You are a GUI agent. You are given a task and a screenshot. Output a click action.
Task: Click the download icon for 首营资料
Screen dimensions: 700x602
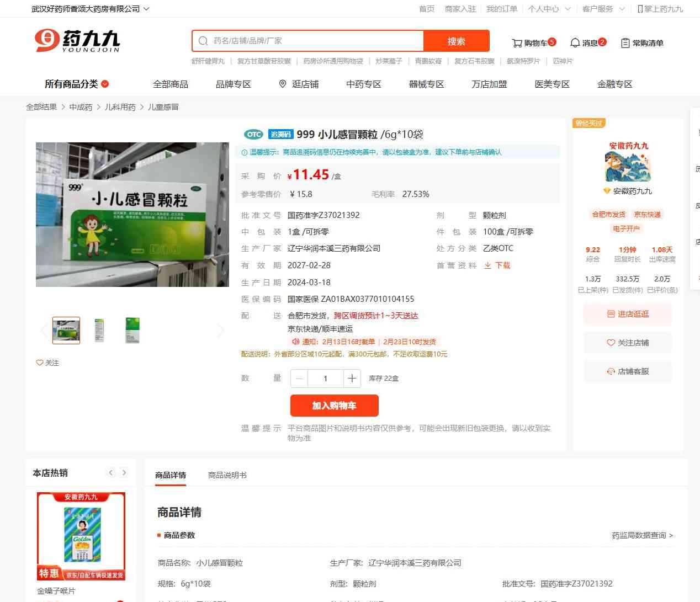point(488,265)
